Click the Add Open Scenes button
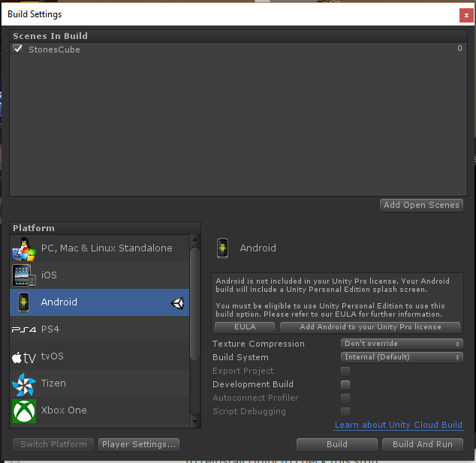 click(421, 206)
